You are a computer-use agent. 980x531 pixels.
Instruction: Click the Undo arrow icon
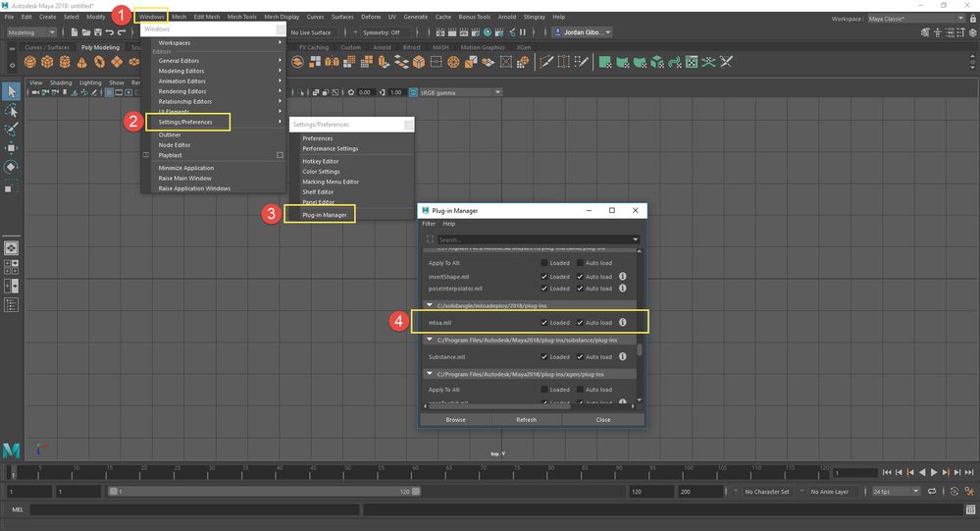(110, 31)
